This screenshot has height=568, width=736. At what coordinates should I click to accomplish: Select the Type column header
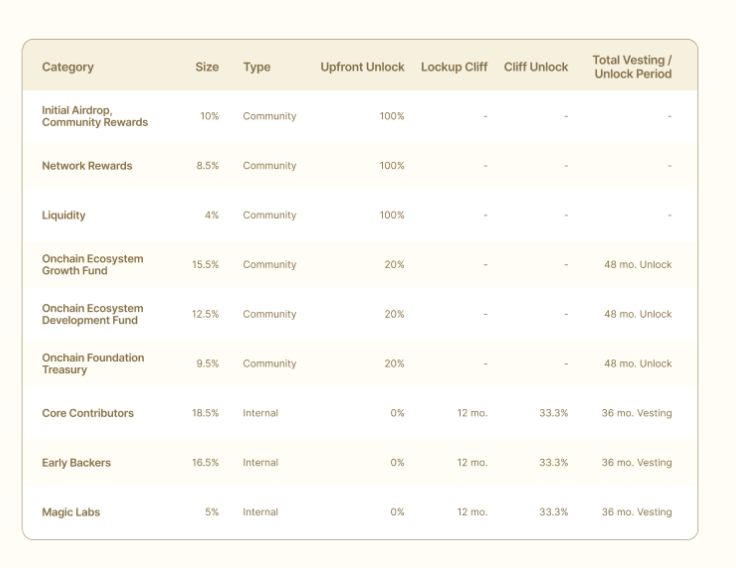tap(256, 67)
